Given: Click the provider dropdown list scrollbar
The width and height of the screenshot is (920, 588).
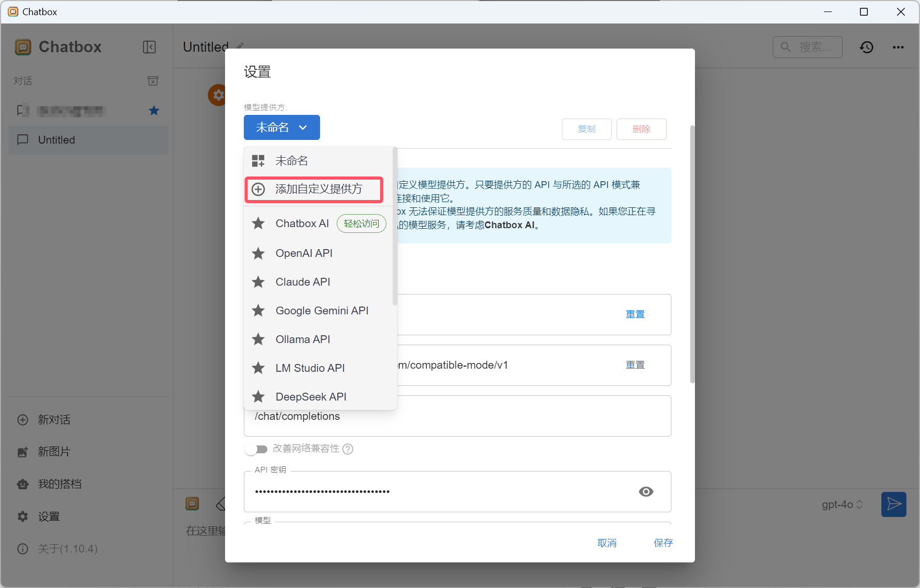Looking at the screenshot, I should point(395,226).
